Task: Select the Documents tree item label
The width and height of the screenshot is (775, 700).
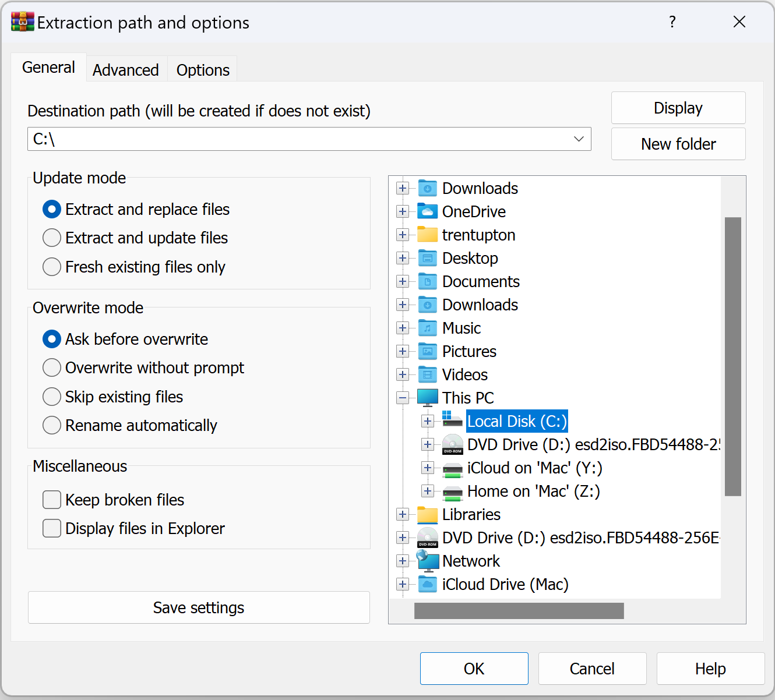Action: [x=481, y=281]
